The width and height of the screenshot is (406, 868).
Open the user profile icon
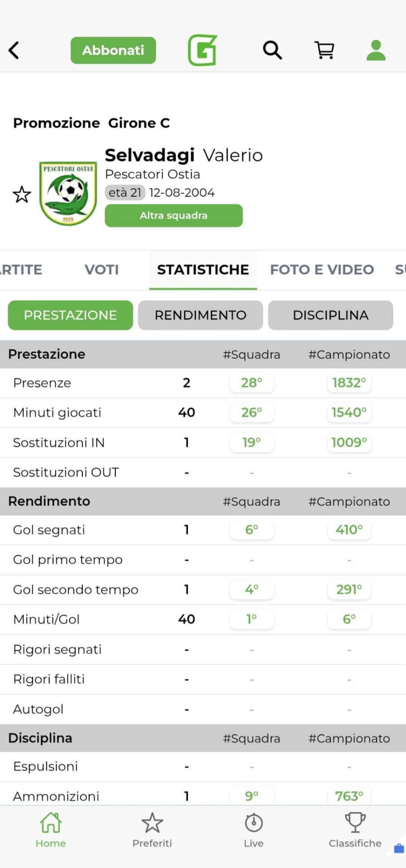(376, 50)
